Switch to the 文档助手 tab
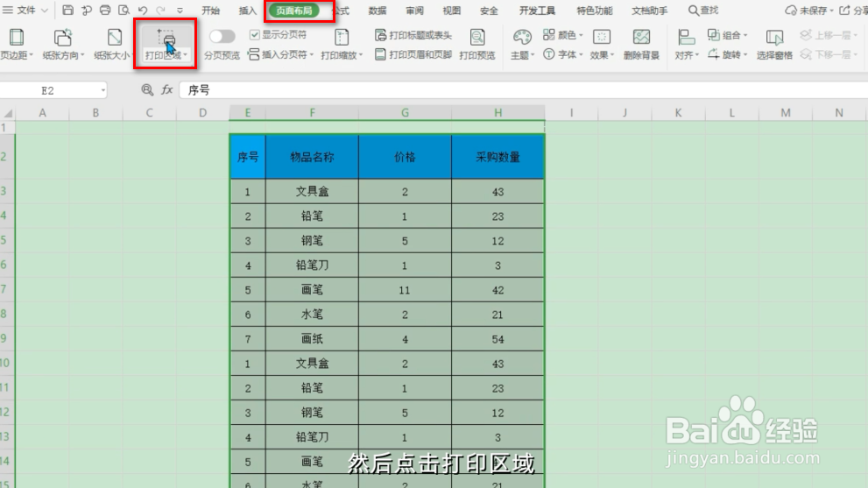The height and width of the screenshot is (488, 868). pyautogui.click(x=649, y=11)
